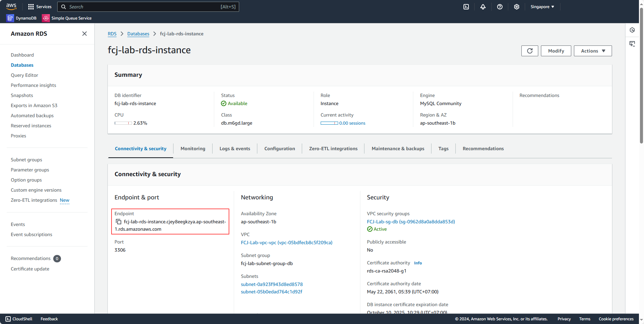
Task: Open Subnet groups in the sidebar
Action: [27, 160]
